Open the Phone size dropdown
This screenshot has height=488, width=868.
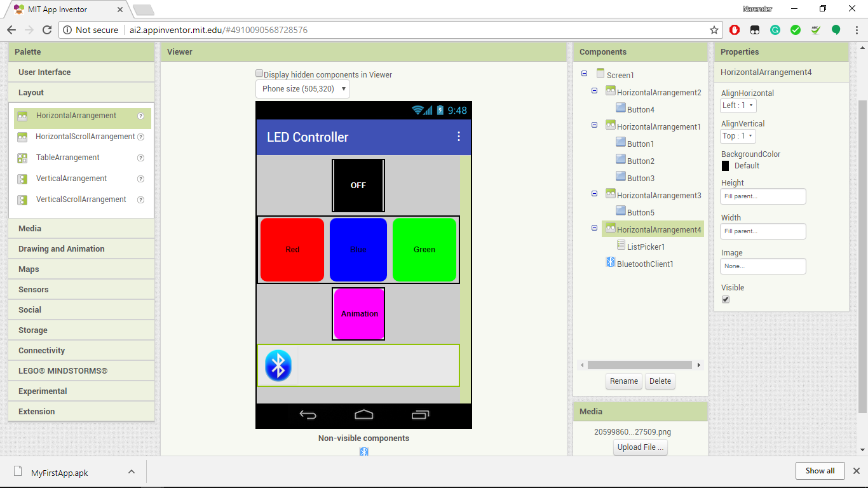click(302, 89)
